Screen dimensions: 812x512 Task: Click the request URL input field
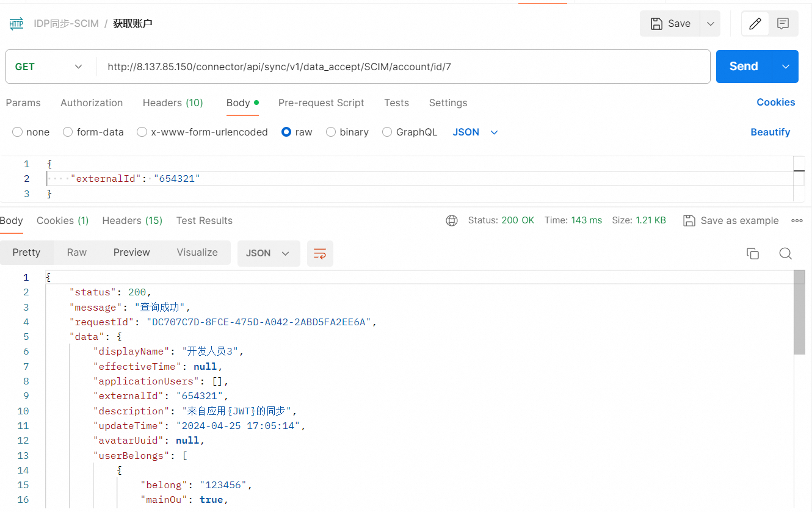tap(403, 67)
